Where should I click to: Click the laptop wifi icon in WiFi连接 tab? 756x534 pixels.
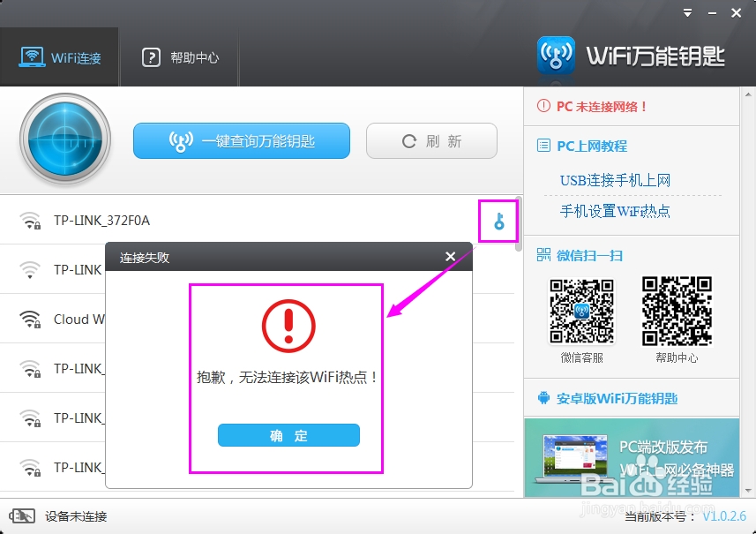click(32, 56)
